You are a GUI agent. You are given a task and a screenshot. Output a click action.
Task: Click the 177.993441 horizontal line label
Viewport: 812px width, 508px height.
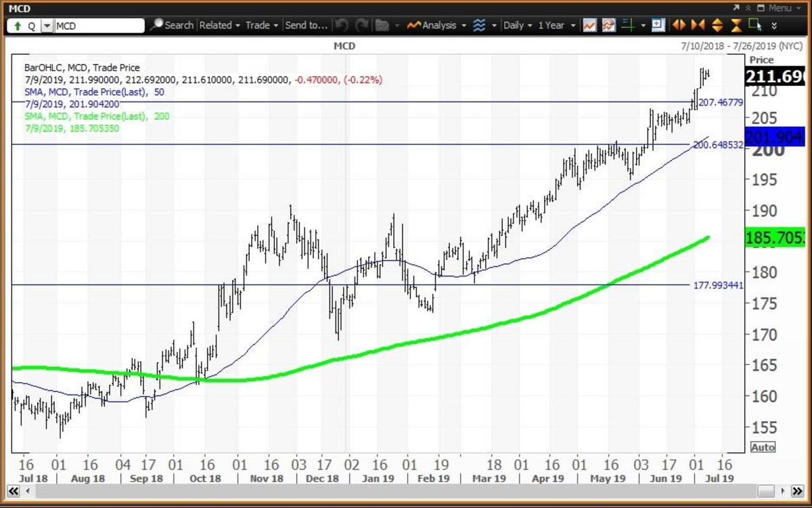[x=718, y=285]
